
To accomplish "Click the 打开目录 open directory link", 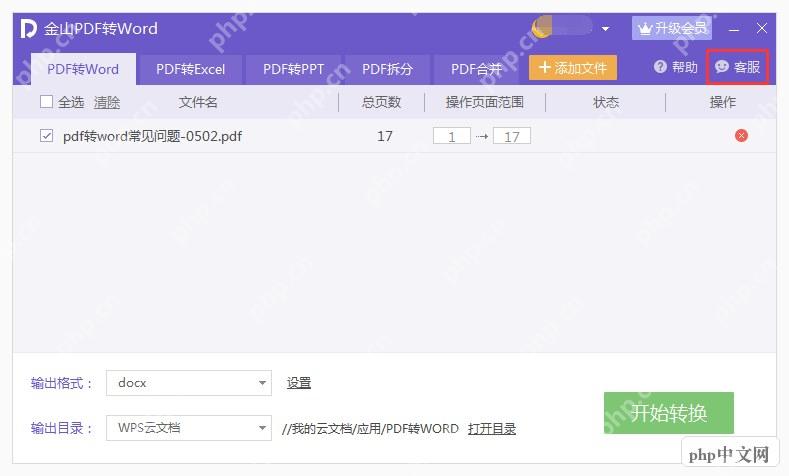I will point(492,429).
